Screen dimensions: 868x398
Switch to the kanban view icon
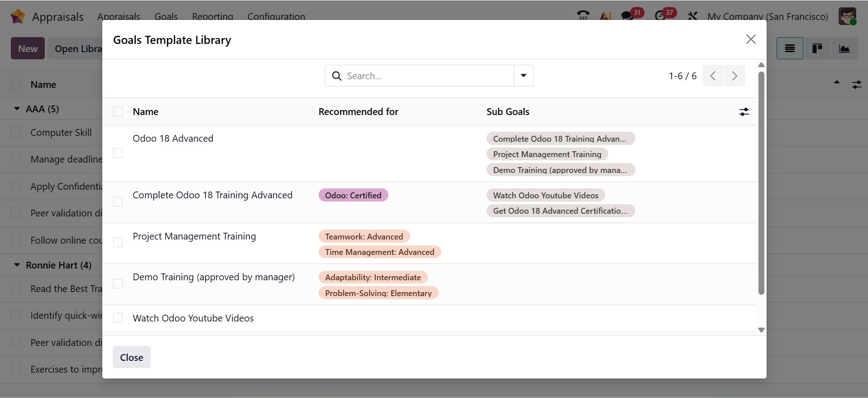click(817, 48)
